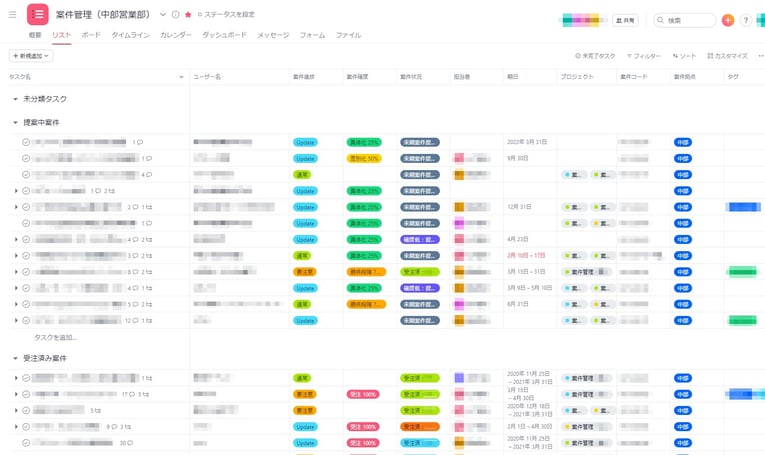Complete the task due 3月15日–31日

(26, 272)
